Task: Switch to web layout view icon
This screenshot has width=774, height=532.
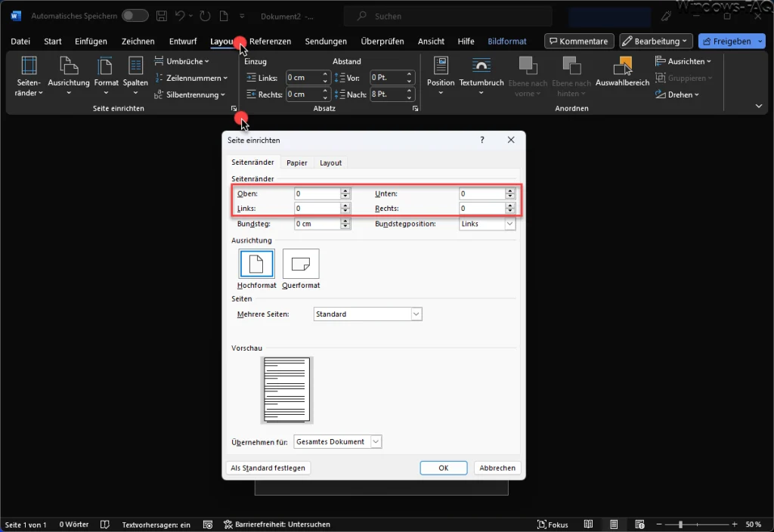Action: click(x=639, y=524)
